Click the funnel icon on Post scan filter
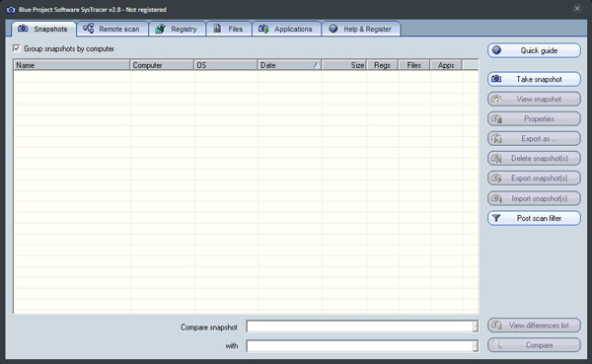The image size is (592, 364). point(496,218)
